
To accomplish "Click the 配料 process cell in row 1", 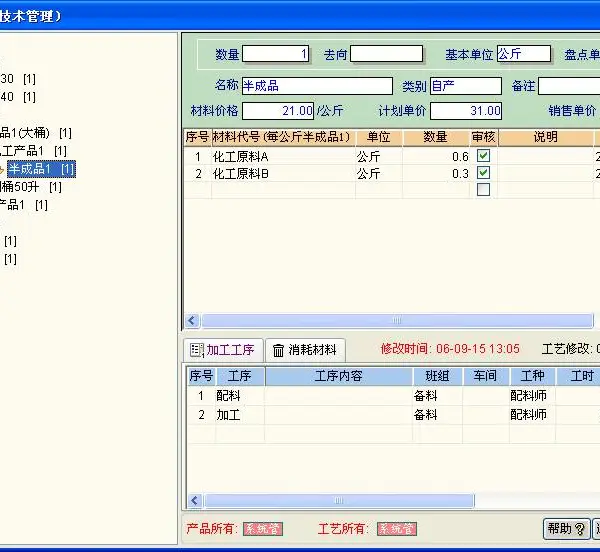I will coord(240,396).
